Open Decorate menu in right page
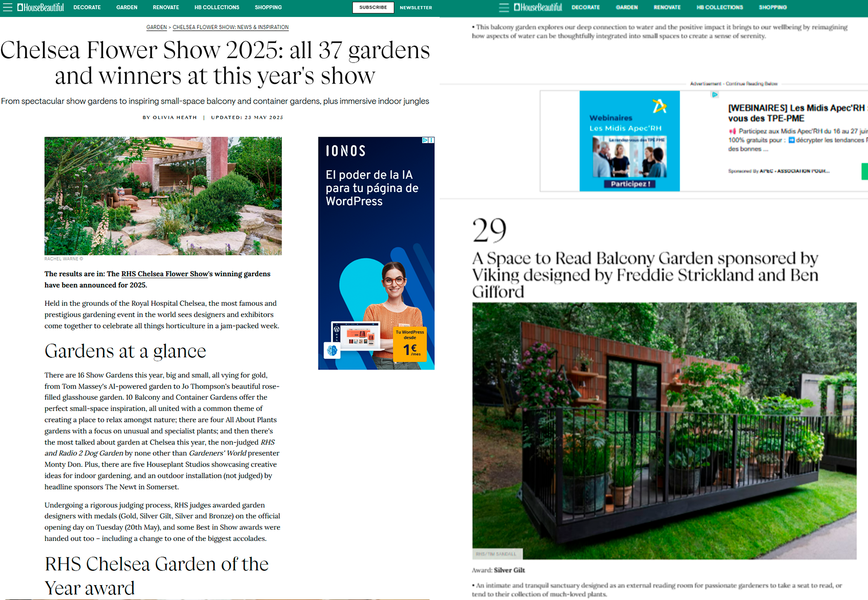The width and height of the screenshot is (868, 600). (586, 7)
